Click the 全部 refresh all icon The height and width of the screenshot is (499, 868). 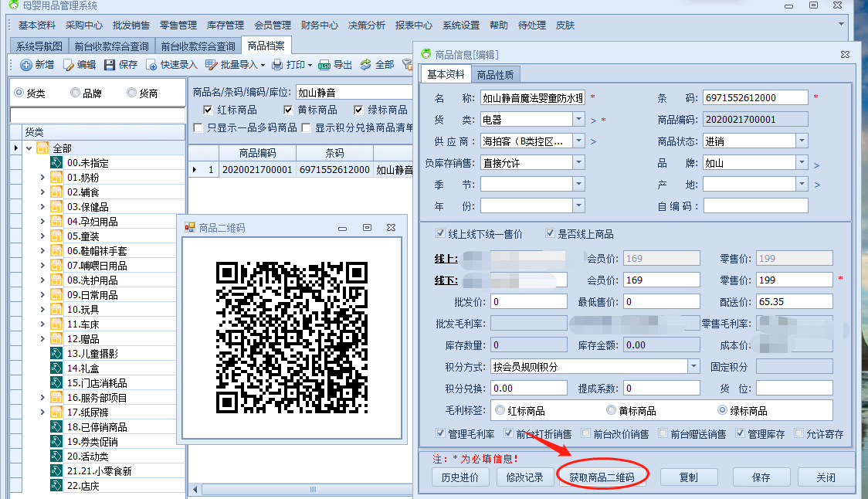point(365,65)
